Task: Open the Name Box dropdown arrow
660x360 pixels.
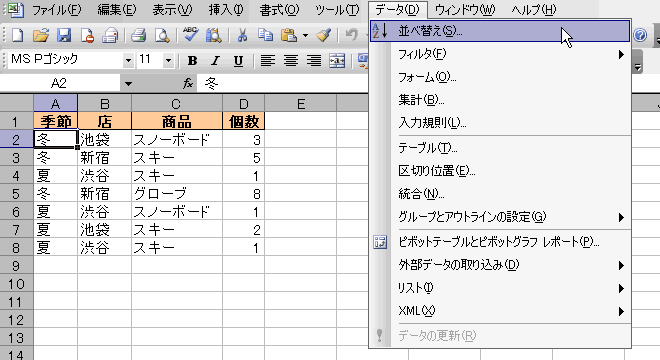Action: pyautogui.click(x=128, y=84)
